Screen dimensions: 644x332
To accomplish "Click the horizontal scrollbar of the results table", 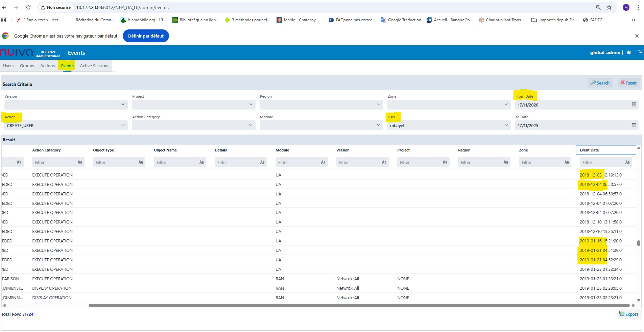I will 358,305.
